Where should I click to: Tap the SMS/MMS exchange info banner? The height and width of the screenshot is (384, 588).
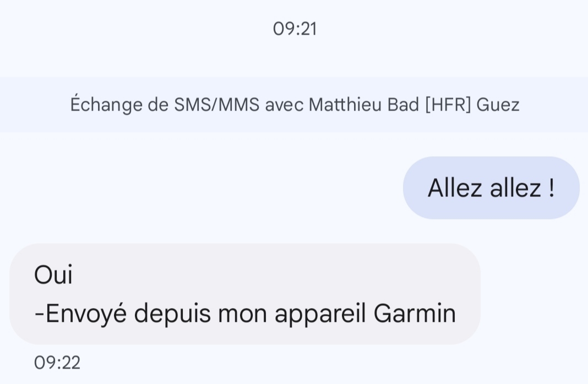click(295, 105)
